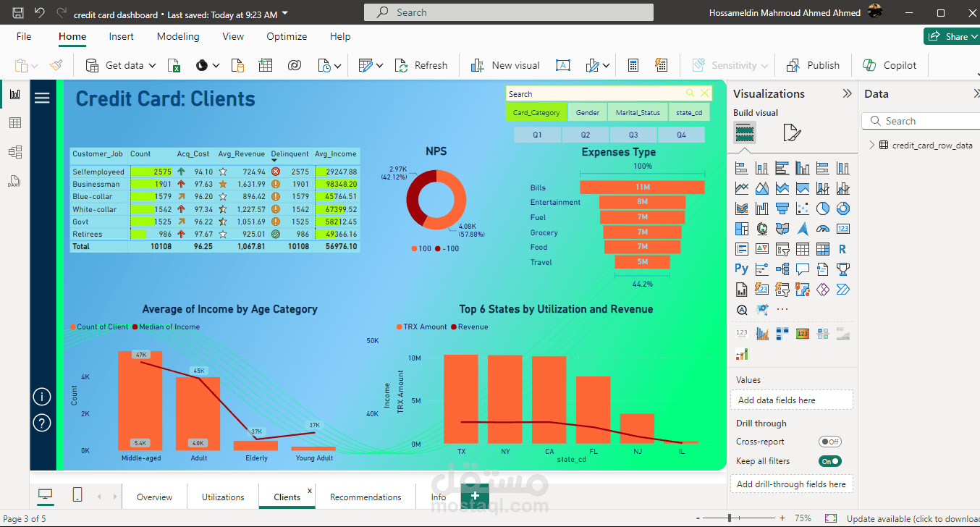Select the Q&A speech bubble visual
The image size is (980, 527).
tap(803, 269)
